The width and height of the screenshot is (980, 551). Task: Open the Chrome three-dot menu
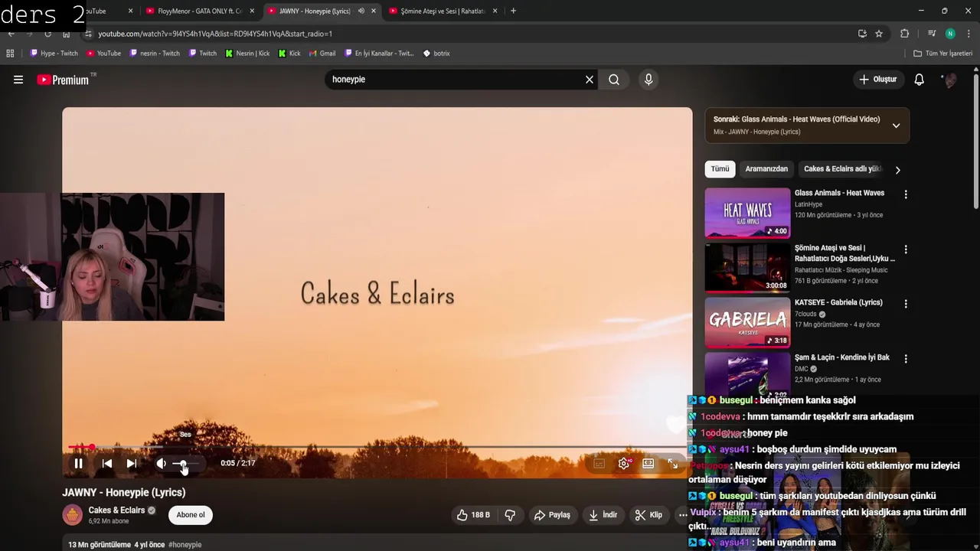[x=969, y=34]
